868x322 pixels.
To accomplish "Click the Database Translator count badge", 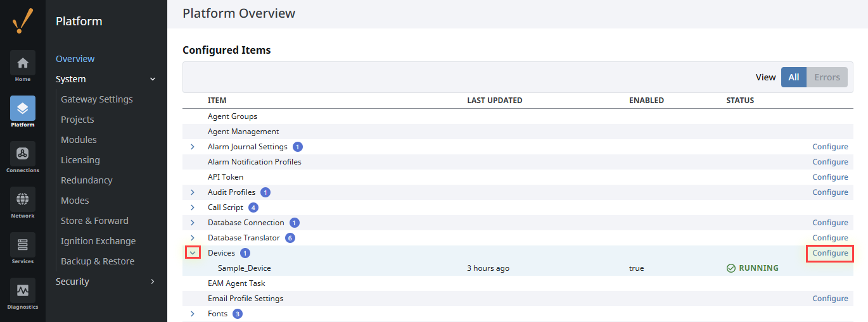I will [290, 238].
